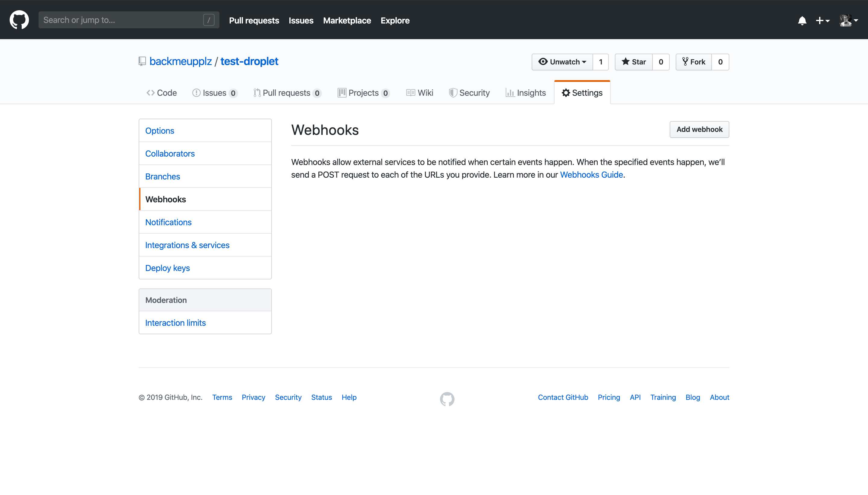This screenshot has height=495, width=868.
Task: Open Deploy keys in settings sidebar
Action: pyautogui.click(x=205, y=268)
